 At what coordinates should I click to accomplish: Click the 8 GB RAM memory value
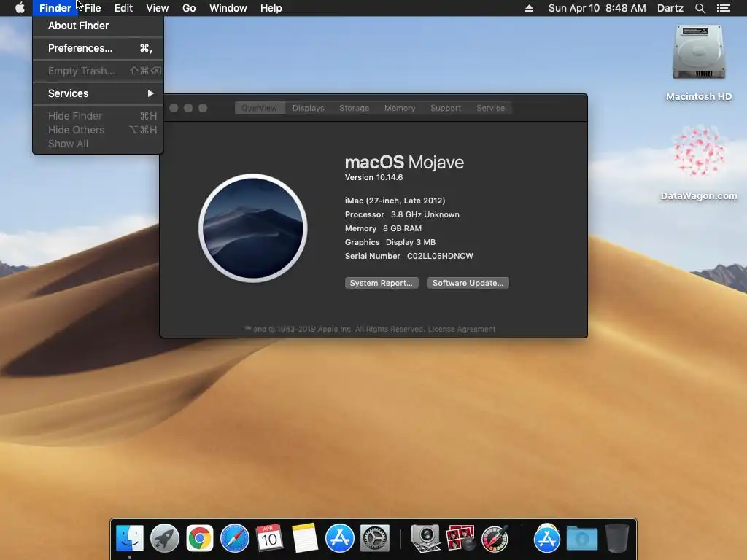point(402,228)
